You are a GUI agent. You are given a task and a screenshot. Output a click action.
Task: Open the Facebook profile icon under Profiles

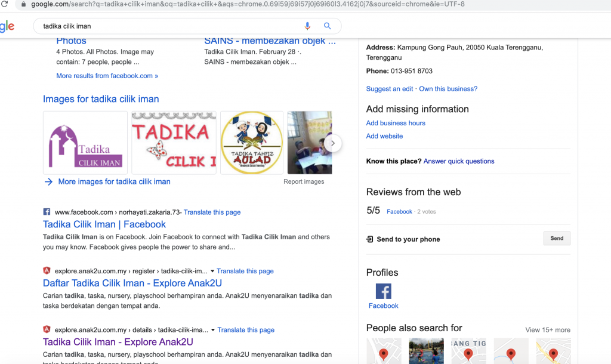click(384, 291)
